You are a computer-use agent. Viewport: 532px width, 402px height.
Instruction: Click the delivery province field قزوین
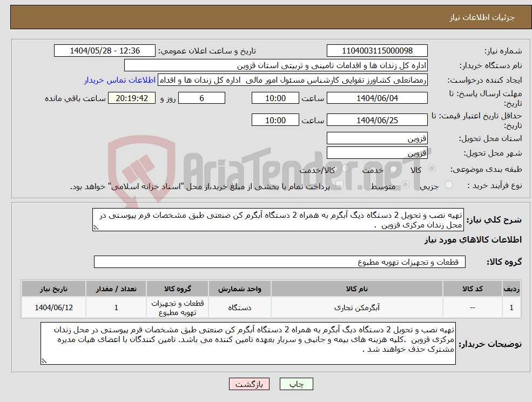click(x=377, y=138)
